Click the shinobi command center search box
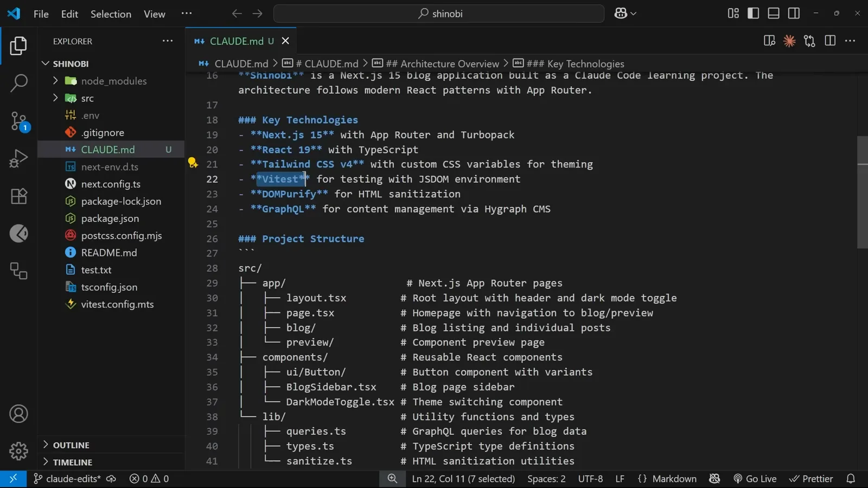The width and height of the screenshot is (868, 488). [439, 14]
